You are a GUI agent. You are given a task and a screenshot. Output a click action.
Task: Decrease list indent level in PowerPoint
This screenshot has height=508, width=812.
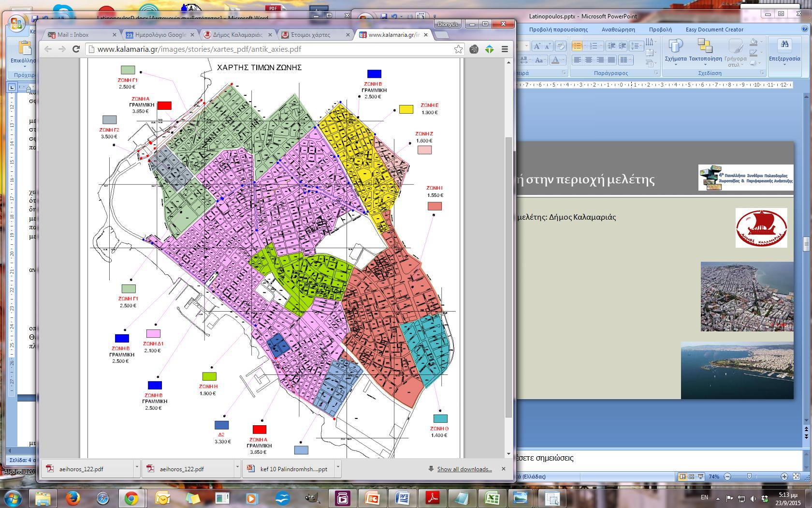point(611,46)
